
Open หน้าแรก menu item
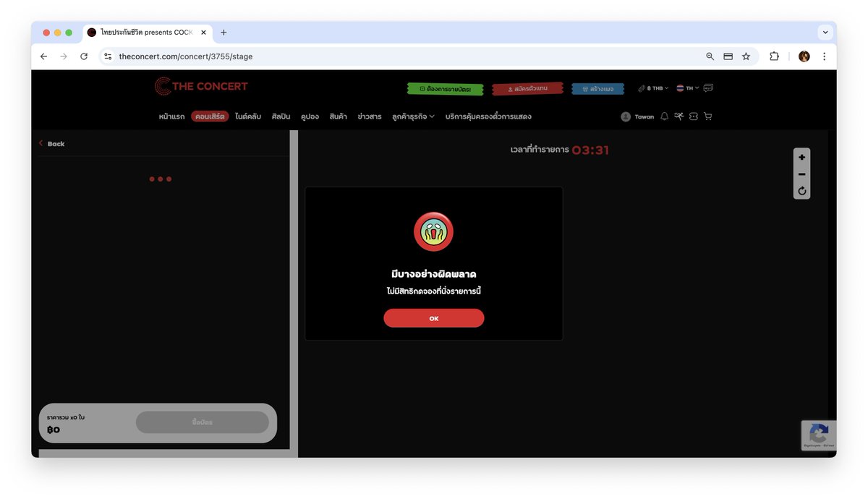tap(171, 116)
